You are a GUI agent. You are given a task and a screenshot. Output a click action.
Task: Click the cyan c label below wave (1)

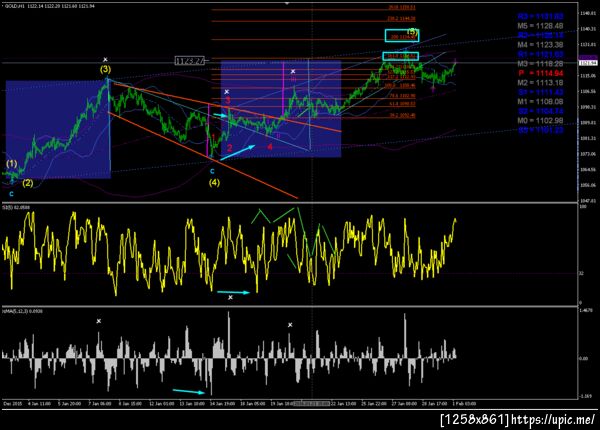pyautogui.click(x=11, y=194)
